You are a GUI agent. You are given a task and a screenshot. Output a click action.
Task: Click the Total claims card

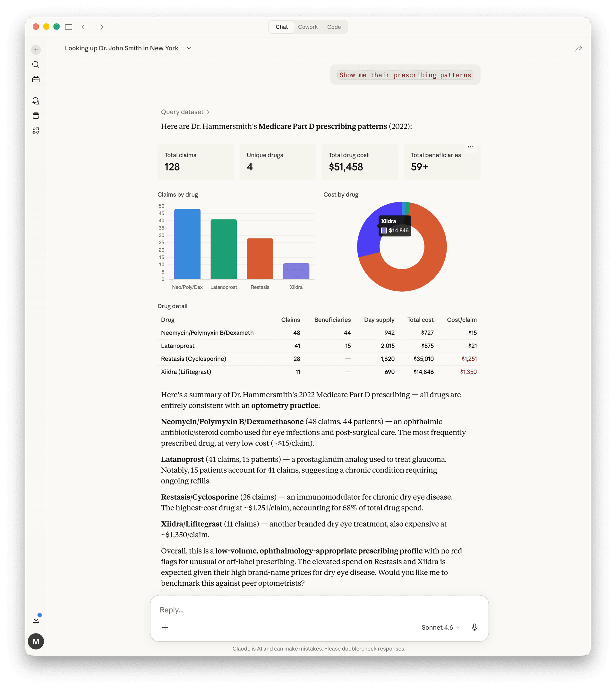pos(196,162)
